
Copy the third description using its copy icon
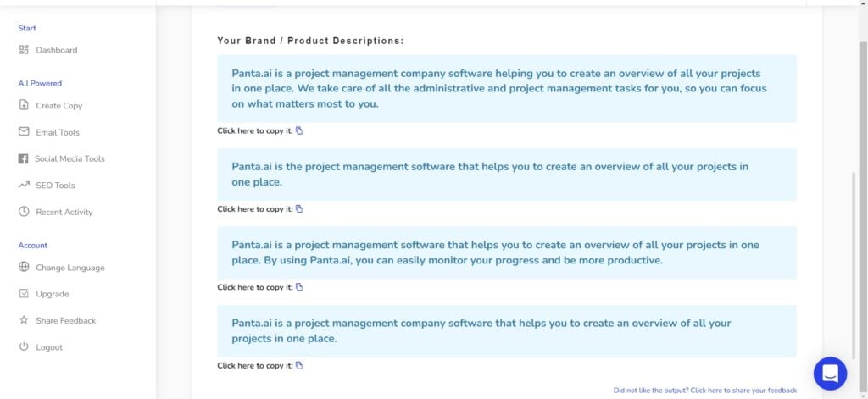pyautogui.click(x=299, y=287)
